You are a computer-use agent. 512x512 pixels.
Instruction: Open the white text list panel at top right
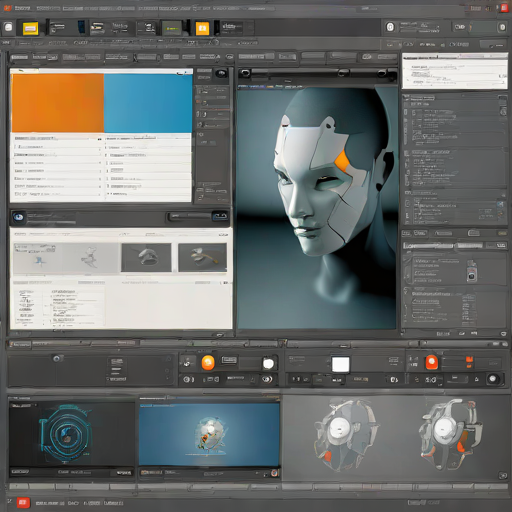tap(455, 71)
